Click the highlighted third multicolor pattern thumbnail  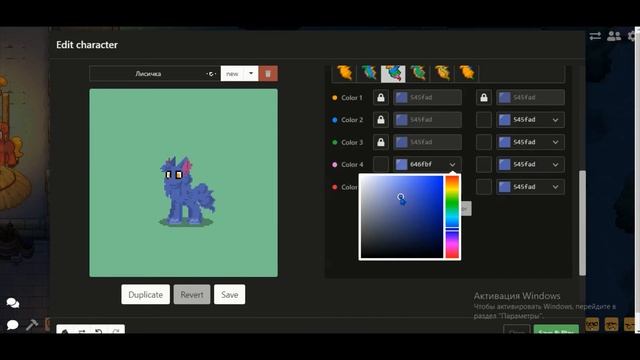tap(393, 73)
